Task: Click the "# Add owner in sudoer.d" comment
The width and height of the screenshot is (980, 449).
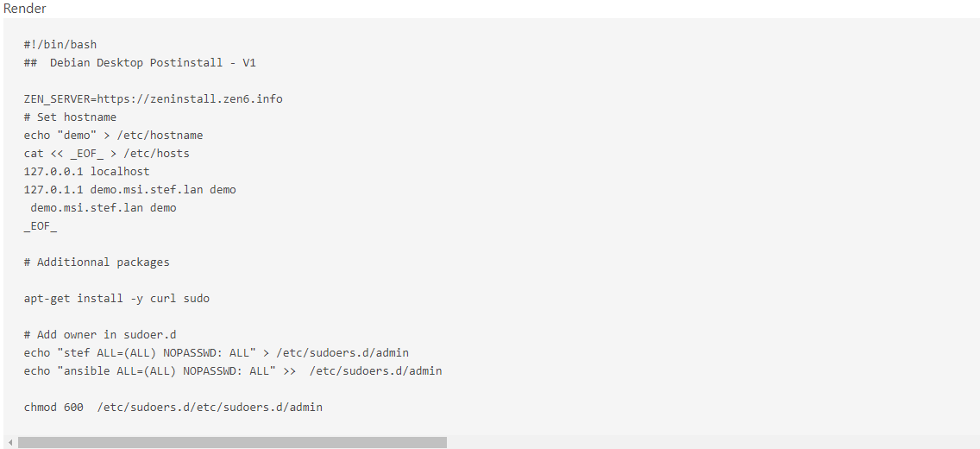Action: 100,335
